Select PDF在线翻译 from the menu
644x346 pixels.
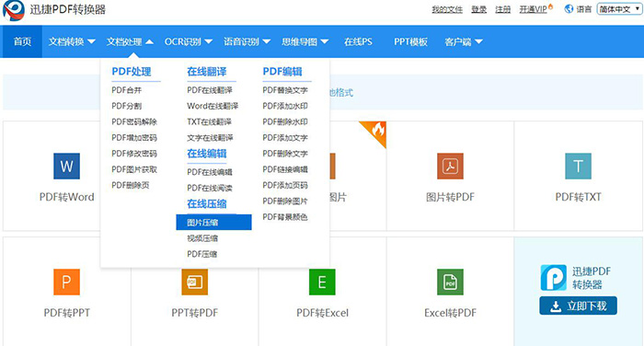point(210,90)
